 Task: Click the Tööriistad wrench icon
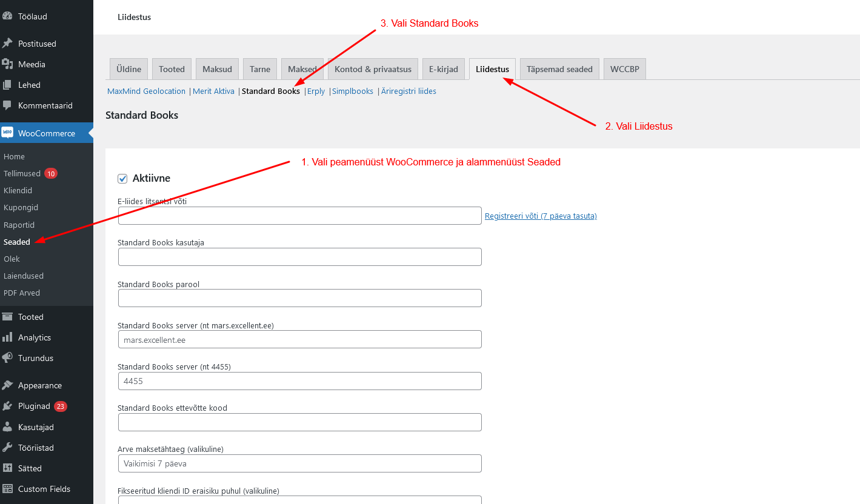(7, 448)
